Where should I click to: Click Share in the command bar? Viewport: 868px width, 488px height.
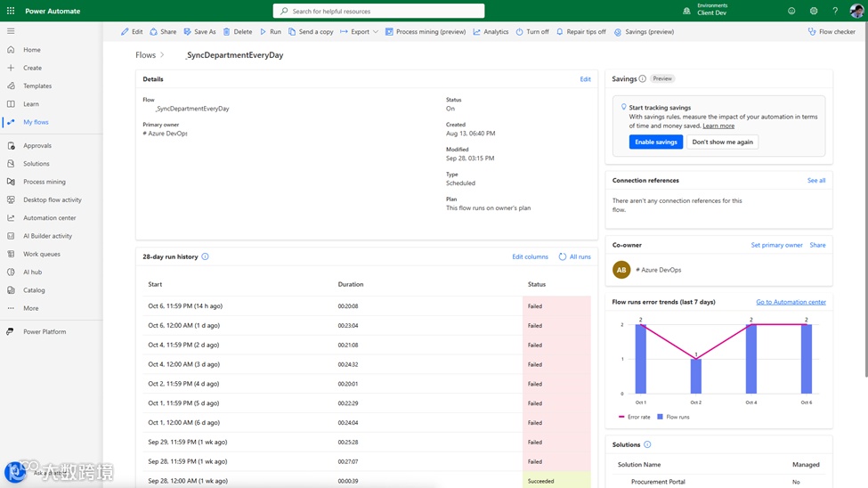click(x=163, y=31)
